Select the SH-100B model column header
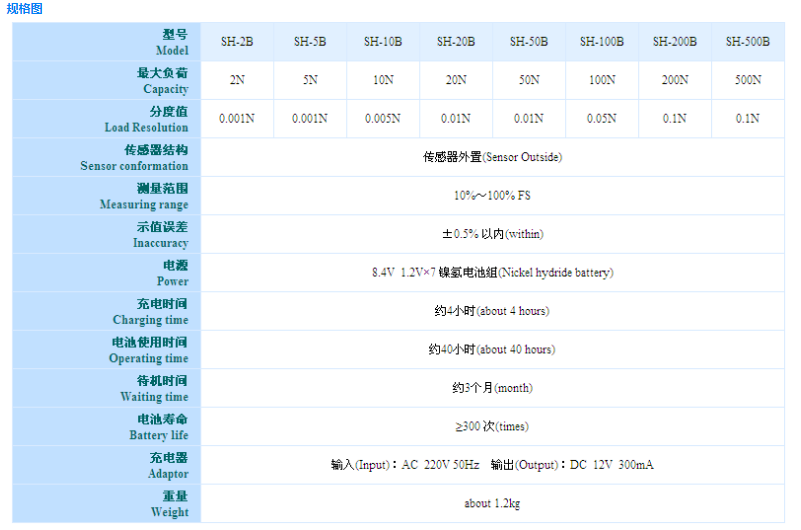This screenshot has height=530, width=801. click(x=602, y=42)
